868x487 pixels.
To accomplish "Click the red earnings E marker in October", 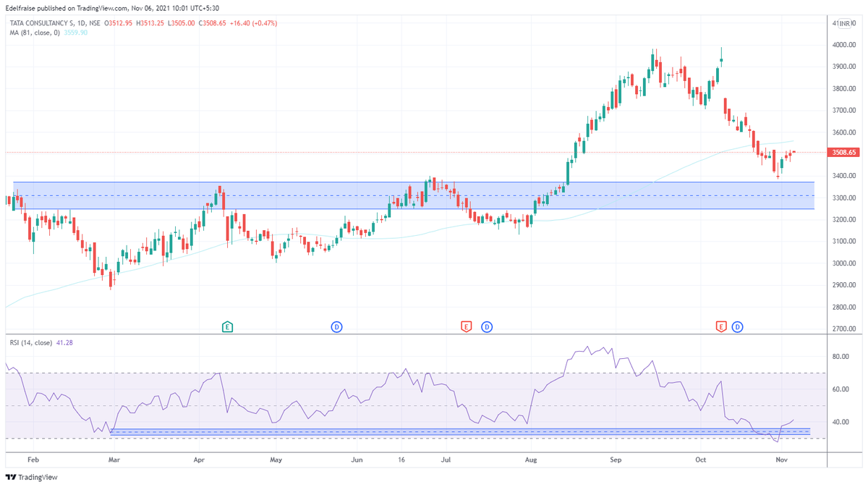I will tap(721, 327).
